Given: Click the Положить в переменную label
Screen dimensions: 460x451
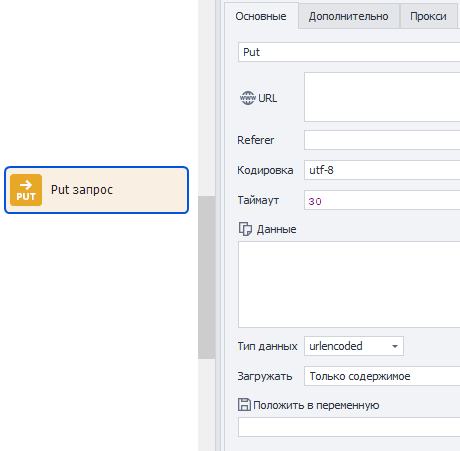Looking at the screenshot, I should [x=316, y=405].
